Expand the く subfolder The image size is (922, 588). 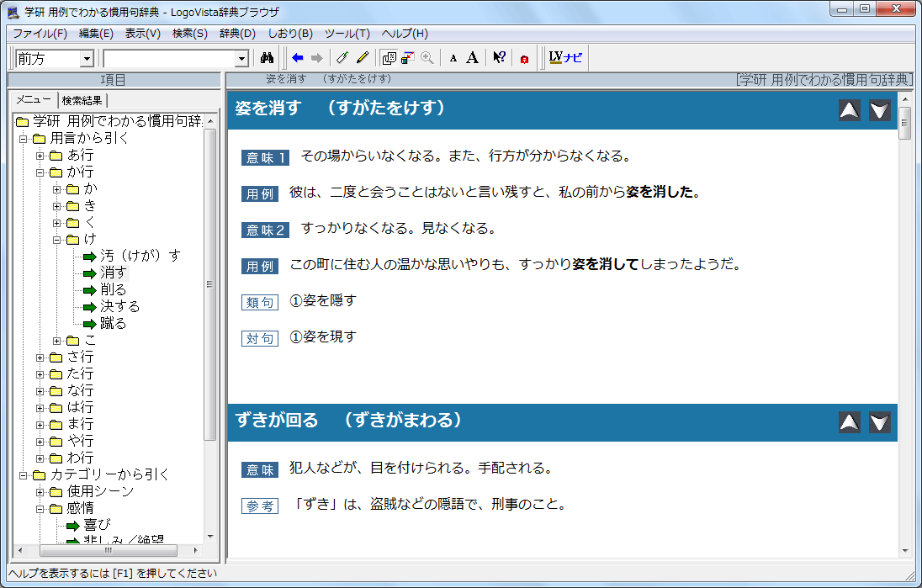[57, 223]
